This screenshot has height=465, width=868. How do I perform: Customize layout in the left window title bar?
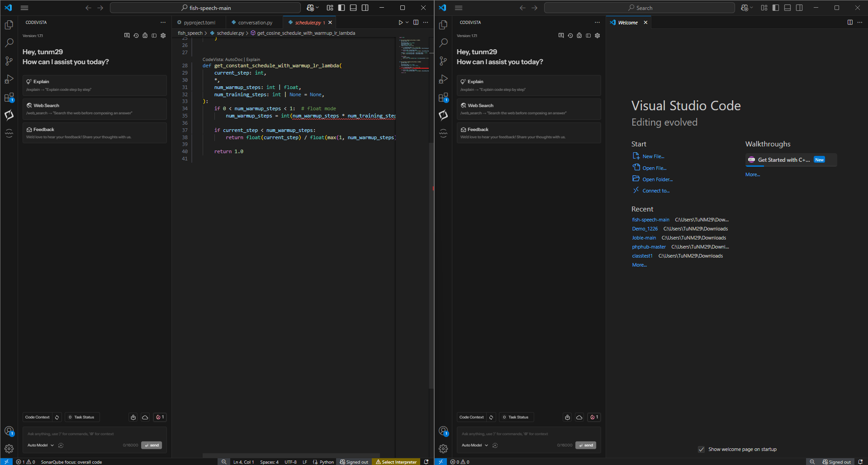pyautogui.click(x=330, y=8)
